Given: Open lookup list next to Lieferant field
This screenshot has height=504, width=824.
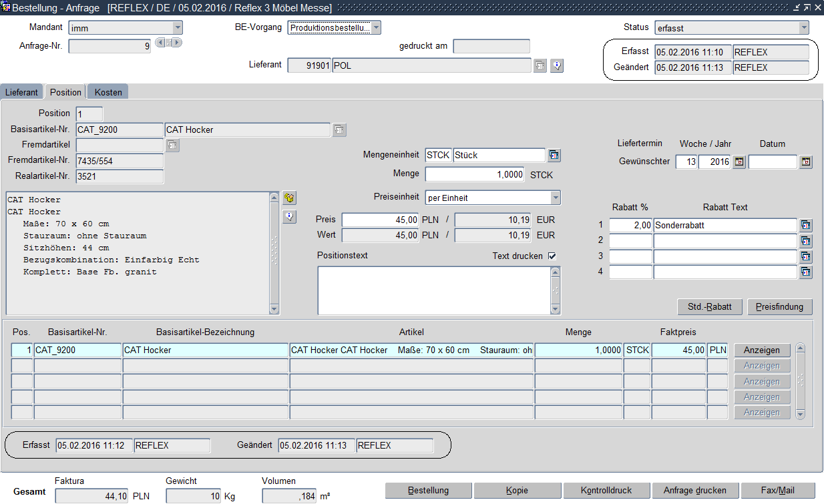Looking at the screenshot, I should point(540,65).
